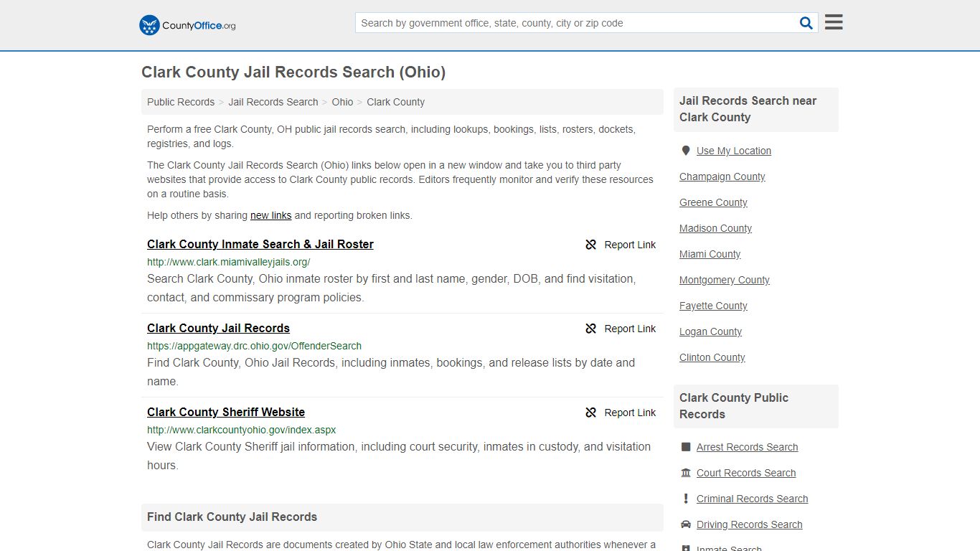Go to Clark County breadcrumb
Viewport: 980px width, 551px height.
click(x=395, y=102)
